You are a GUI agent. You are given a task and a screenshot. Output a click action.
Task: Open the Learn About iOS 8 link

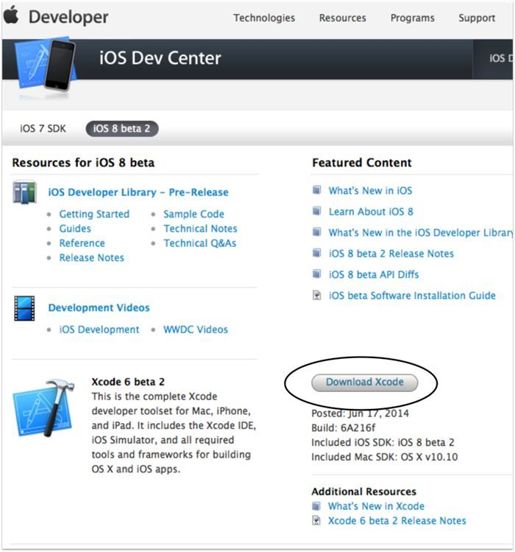pos(371,212)
